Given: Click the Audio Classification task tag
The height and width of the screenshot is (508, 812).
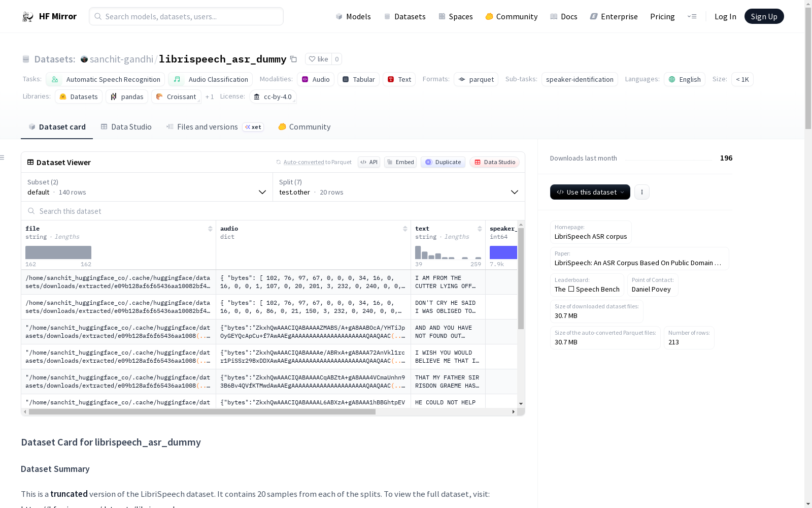Looking at the screenshot, I should [x=211, y=79].
